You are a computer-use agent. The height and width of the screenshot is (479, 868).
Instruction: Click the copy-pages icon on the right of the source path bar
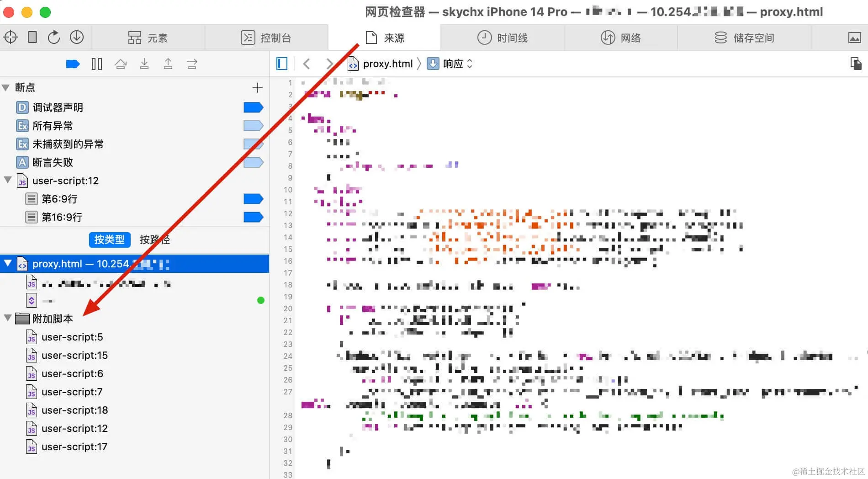856,64
